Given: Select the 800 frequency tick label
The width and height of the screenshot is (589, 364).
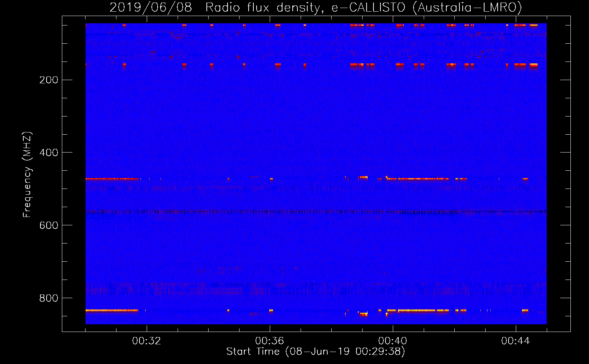Looking at the screenshot, I should click(49, 298).
